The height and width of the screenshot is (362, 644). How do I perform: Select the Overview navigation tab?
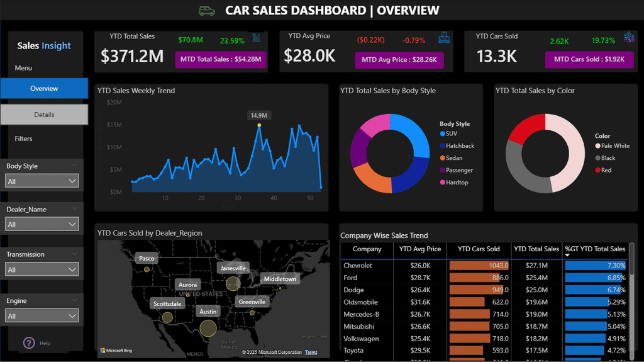[44, 89]
